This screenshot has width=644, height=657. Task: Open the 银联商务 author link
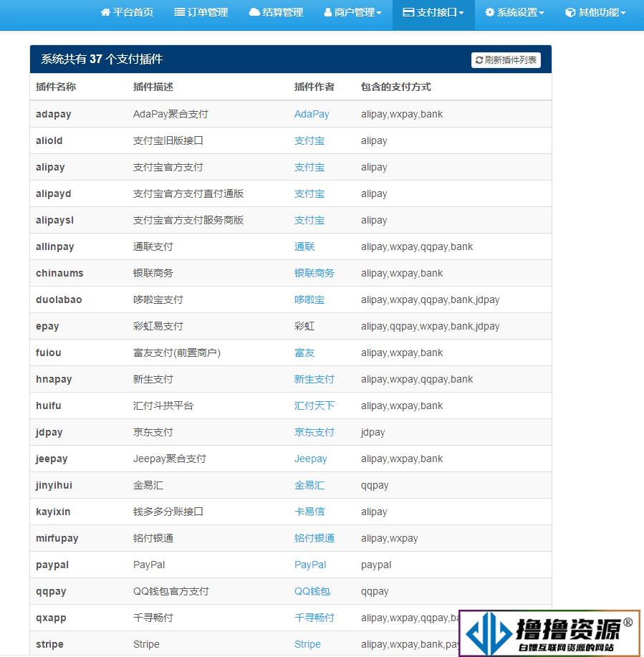(314, 273)
